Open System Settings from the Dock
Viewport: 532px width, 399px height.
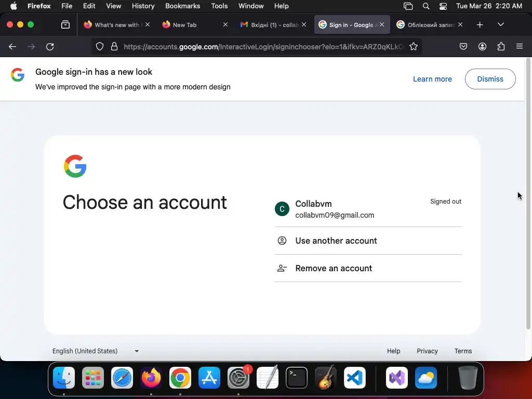click(238, 378)
